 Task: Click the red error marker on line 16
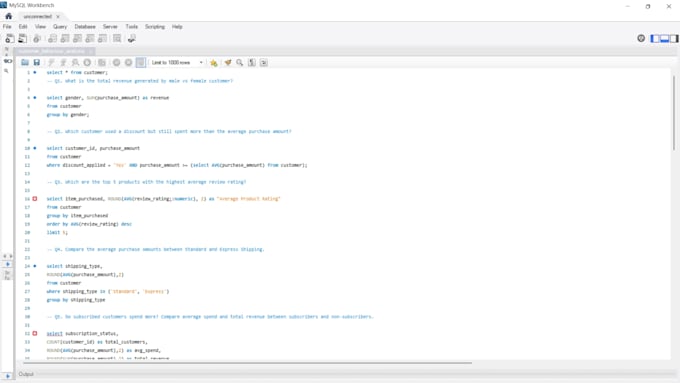35,199
